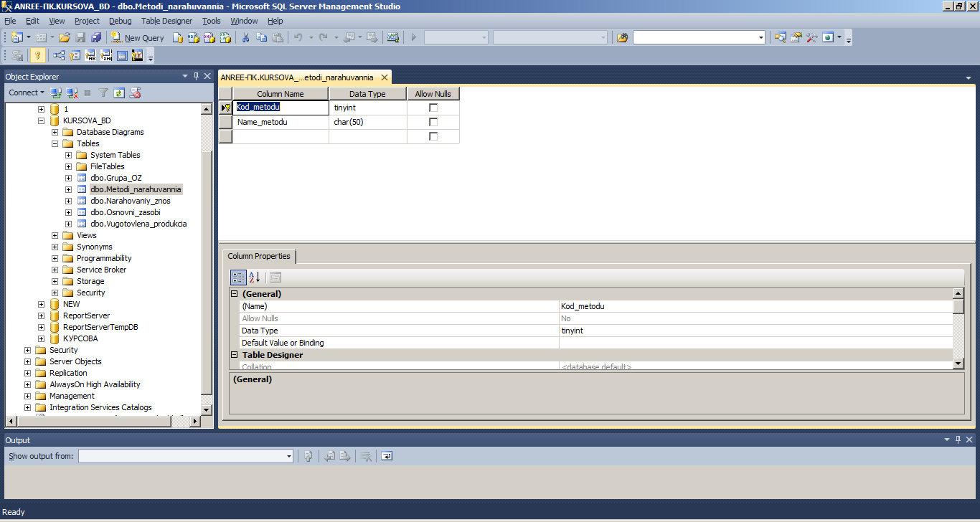Screen dimensions: 980x522
Task: Click the Save All icon
Action: (95, 37)
